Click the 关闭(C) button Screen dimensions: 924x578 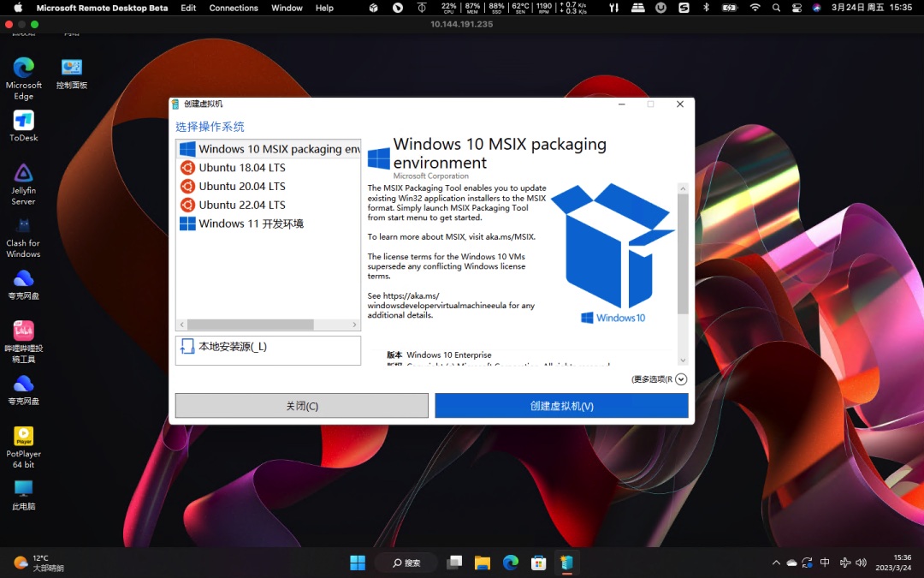coord(302,406)
